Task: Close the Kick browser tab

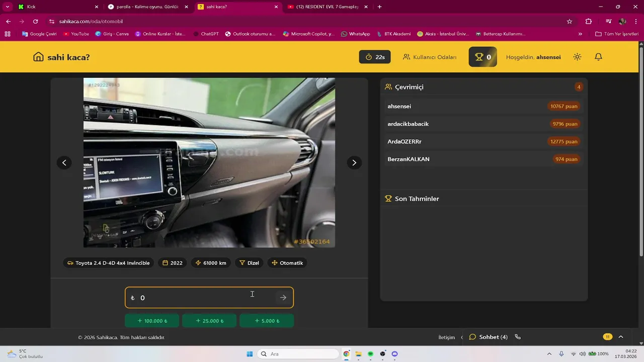Action: tap(96, 7)
